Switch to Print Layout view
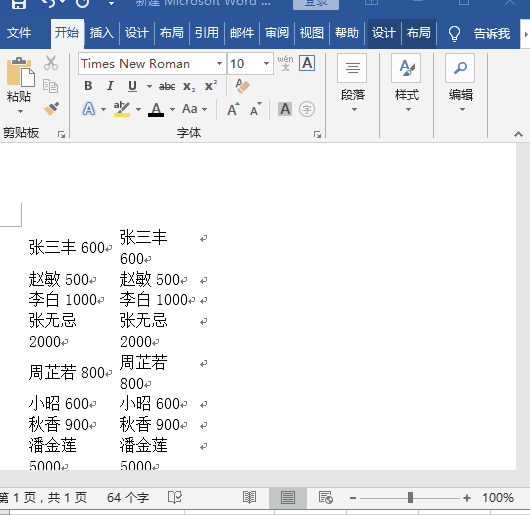The height and width of the screenshot is (515, 530). tap(288, 498)
